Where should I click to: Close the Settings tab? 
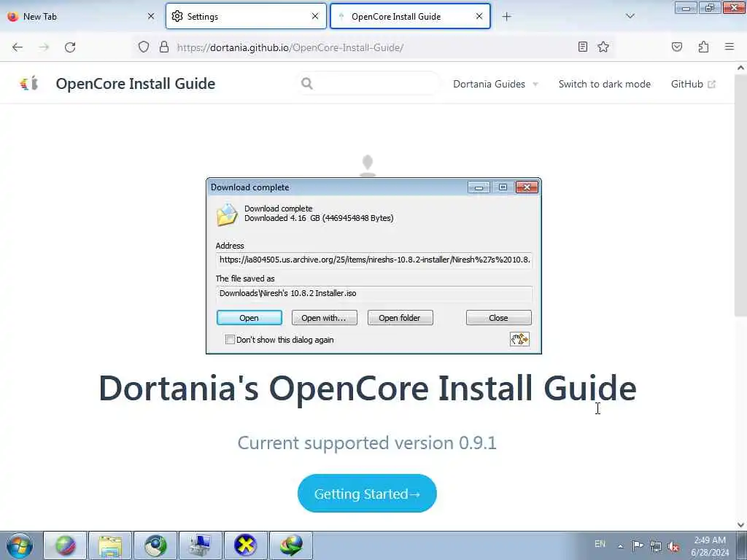(315, 16)
